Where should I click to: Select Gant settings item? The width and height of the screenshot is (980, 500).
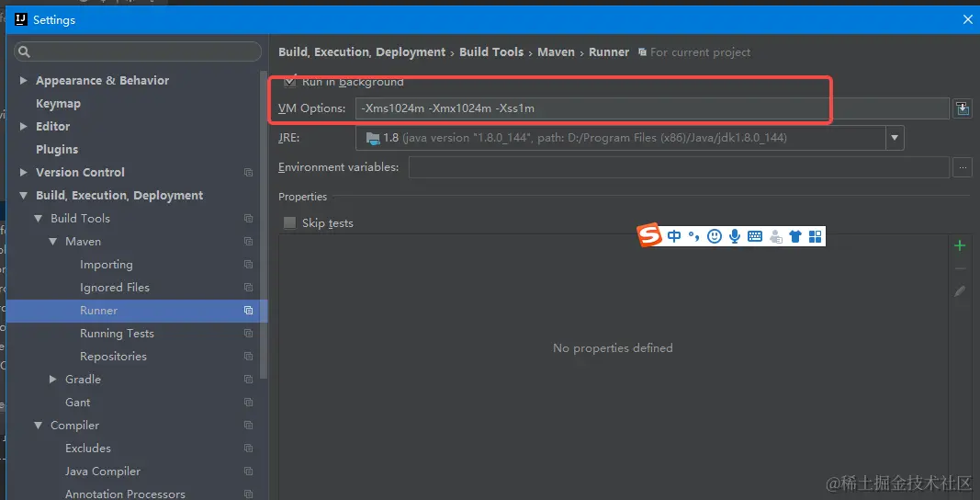77,403
